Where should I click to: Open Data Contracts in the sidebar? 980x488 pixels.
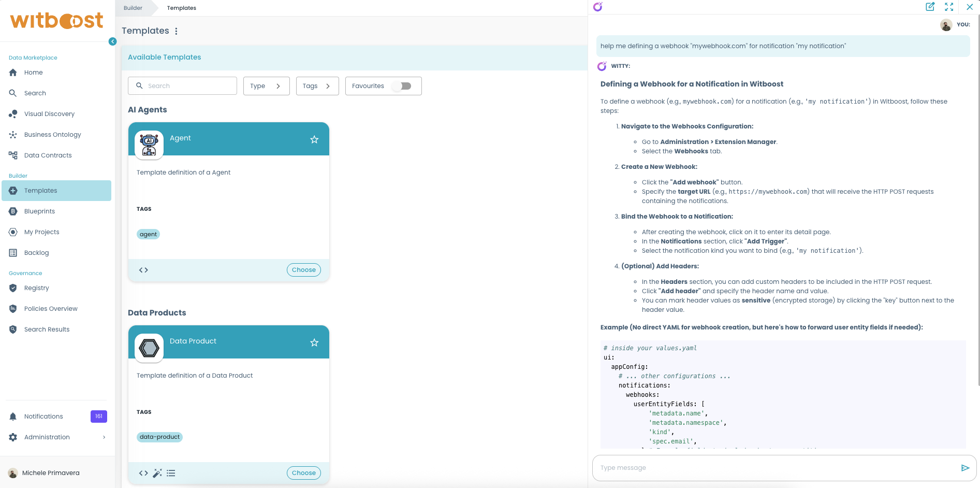tap(48, 155)
